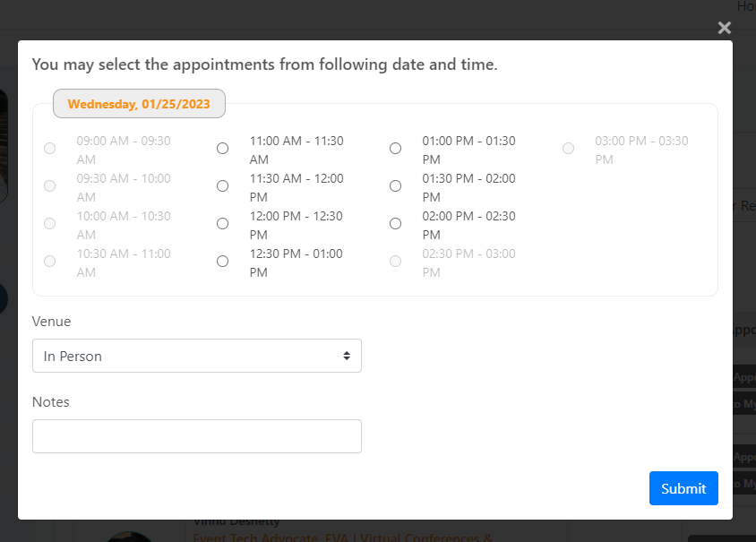Choose the 12:00 PM - 12:30 PM slot
This screenshot has width=756, height=542.
coord(223,224)
